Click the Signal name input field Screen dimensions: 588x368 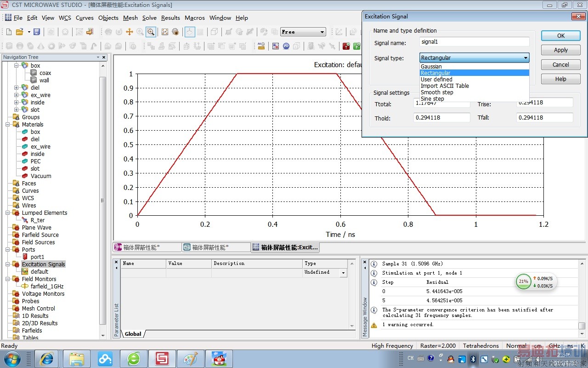474,42
